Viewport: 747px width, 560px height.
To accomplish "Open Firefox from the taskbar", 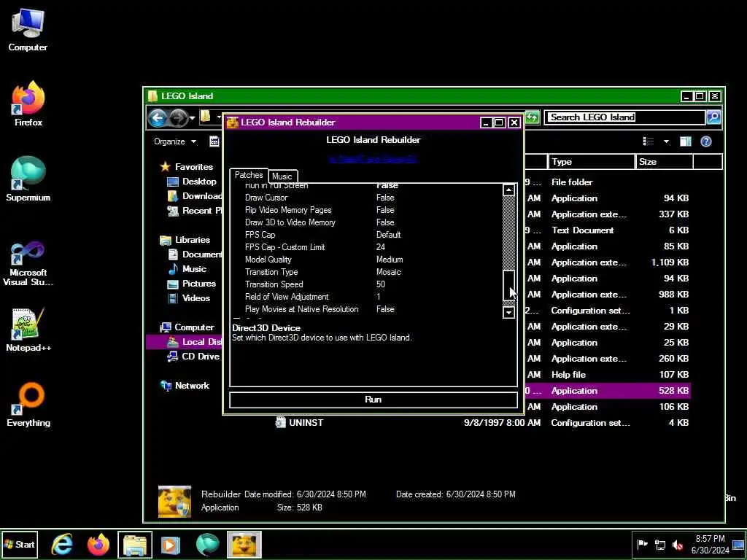I will coord(98,544).
